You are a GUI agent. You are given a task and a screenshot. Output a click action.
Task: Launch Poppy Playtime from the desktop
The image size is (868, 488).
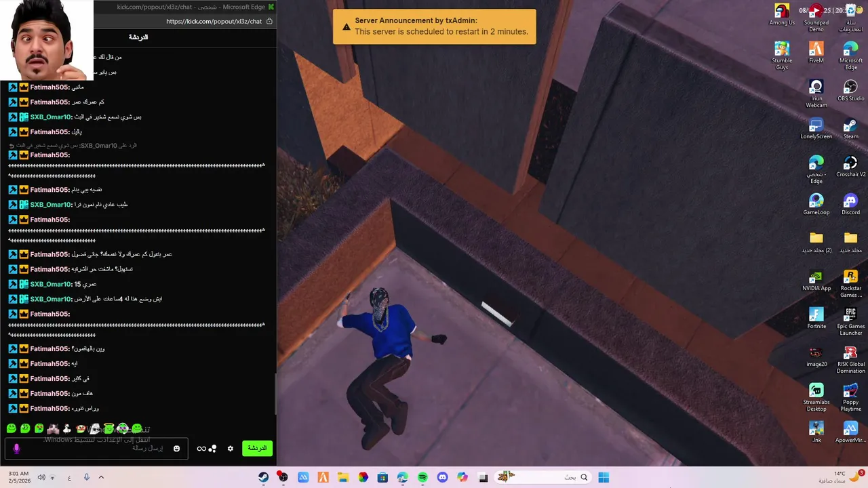click(850, 398)
